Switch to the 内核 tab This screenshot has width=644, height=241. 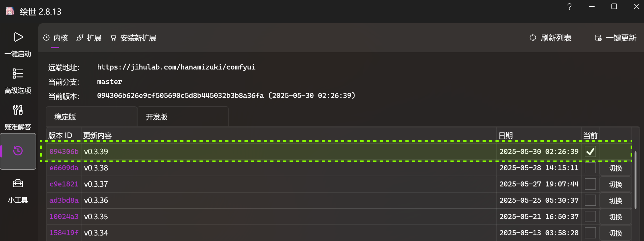56,38
